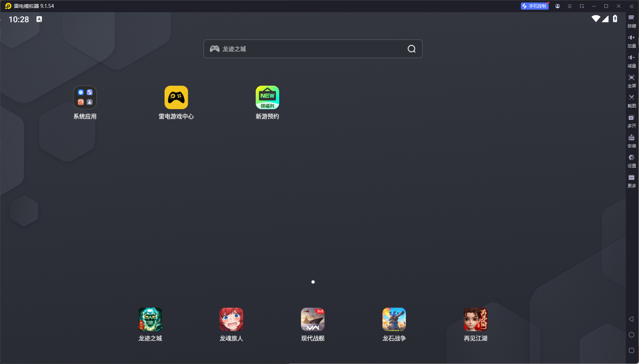Open emulator 设置 settings
The height and width of the screenshot is (364, 639).
(x=632, y=161)
